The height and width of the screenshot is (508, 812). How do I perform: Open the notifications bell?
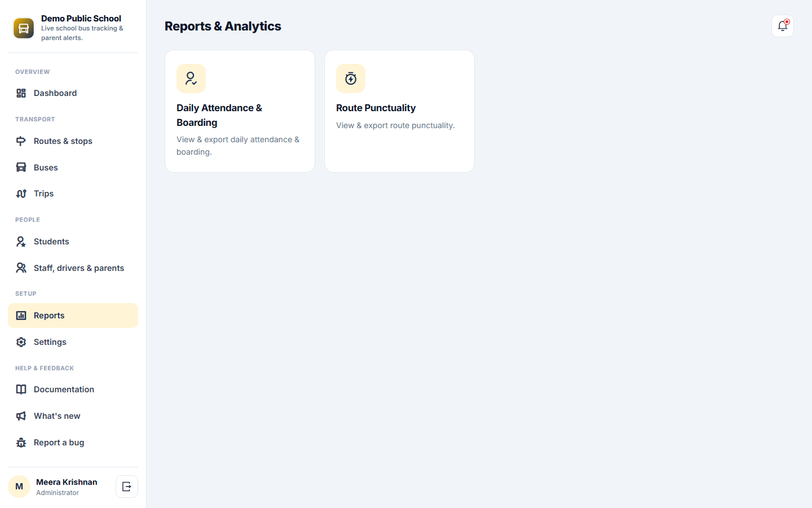click(783, 26)
